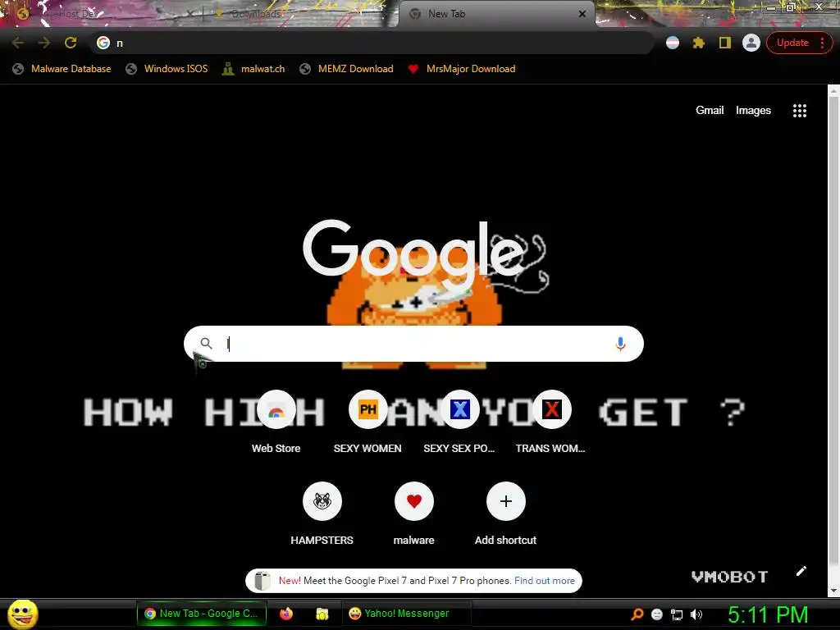Open the smiley Start button
This screenshot has width=840, height=630.
point(23,614)
